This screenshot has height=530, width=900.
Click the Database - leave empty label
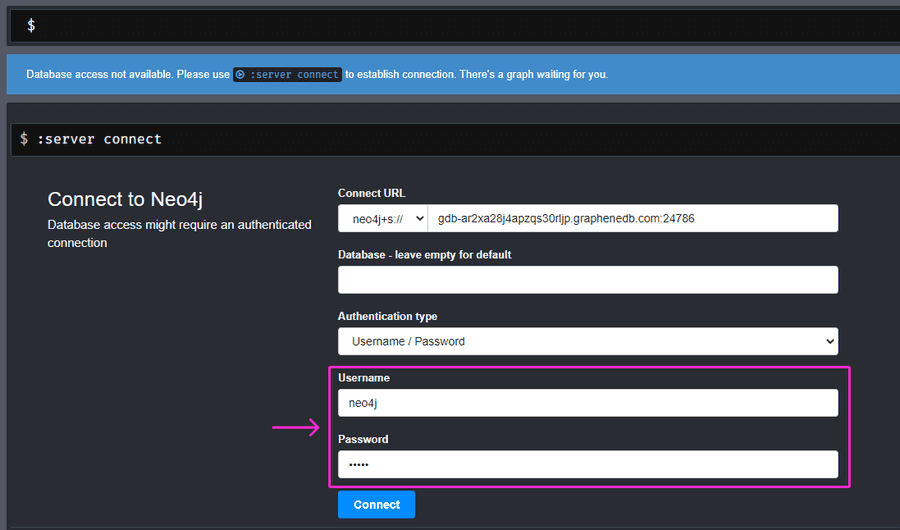(x=424, y=254)
